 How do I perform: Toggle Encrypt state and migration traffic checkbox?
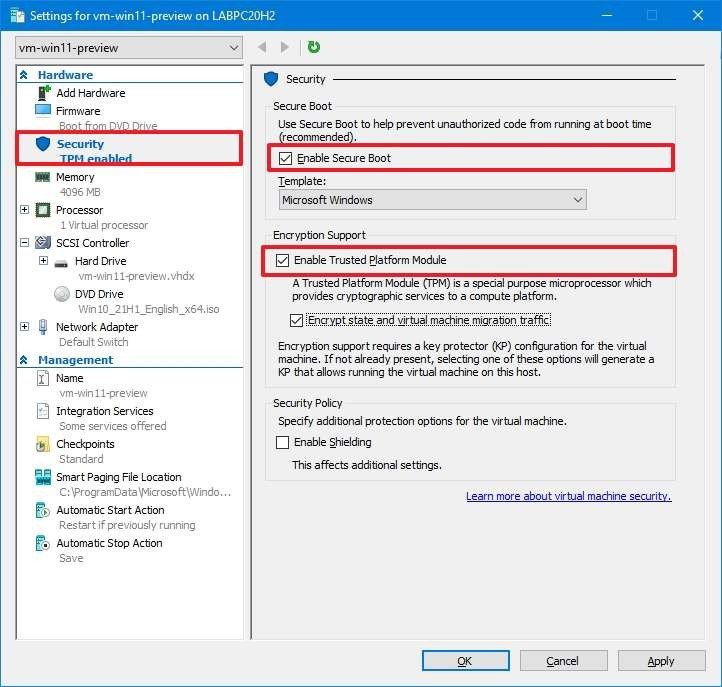click(x=296, y=320)
